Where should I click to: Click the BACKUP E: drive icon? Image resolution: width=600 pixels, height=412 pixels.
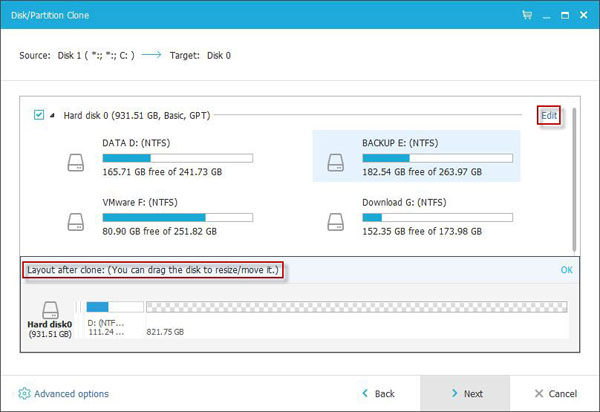click(336, 163)
